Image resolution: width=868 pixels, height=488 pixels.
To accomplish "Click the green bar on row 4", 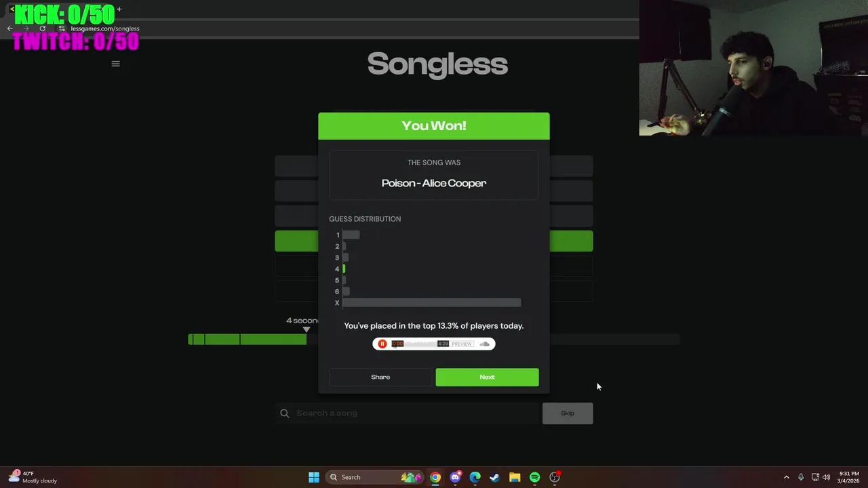I will click(x=344, y=269).
